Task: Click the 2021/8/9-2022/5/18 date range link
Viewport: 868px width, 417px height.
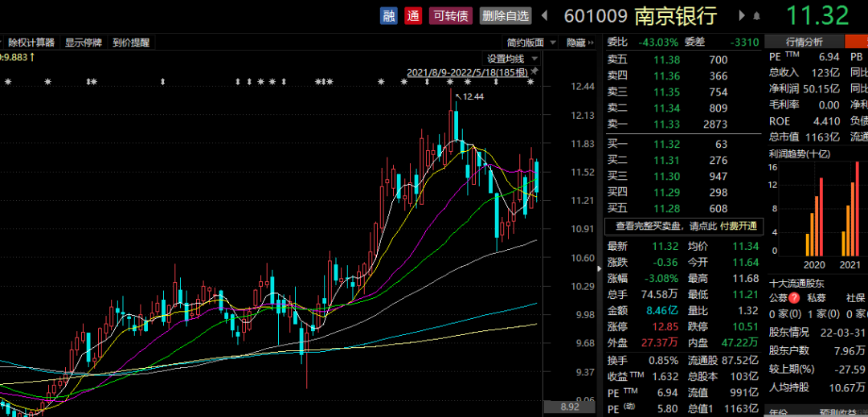Action: (x=468, y=72)
